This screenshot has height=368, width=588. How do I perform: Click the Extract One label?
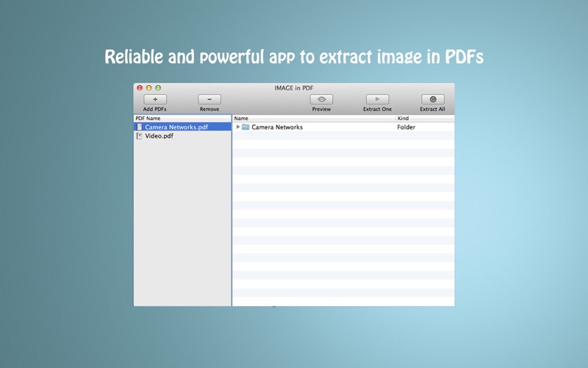point(377,109)
